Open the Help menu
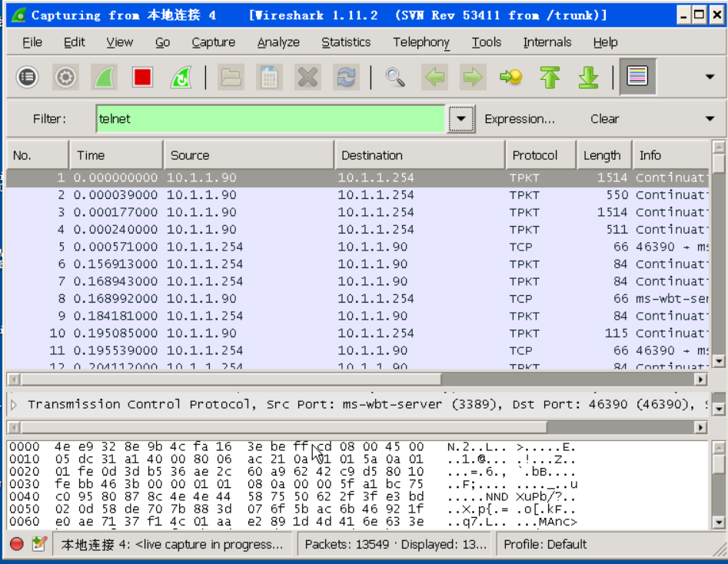 pyautogui.click(x=605, y=42)
